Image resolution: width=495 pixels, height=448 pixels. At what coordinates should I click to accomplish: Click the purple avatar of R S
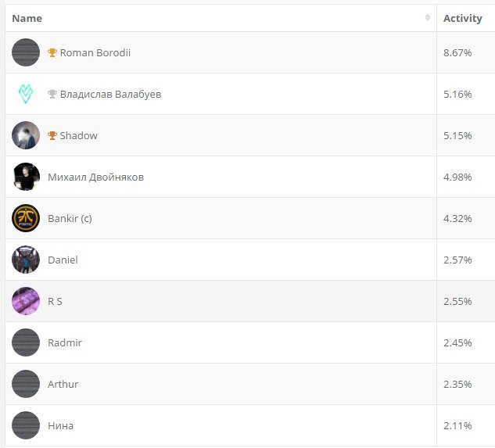pyautogui.click(x=26, y=301)
